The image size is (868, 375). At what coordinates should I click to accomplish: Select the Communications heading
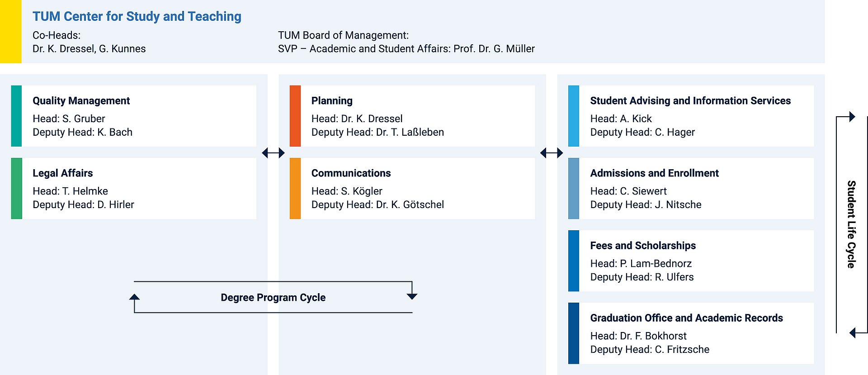(x=351, y=173)
